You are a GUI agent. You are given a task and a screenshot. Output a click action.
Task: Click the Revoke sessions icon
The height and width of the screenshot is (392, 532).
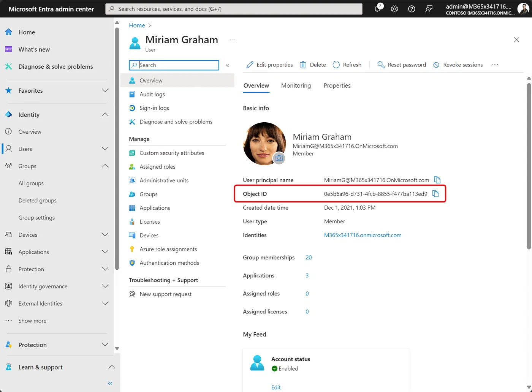tap(436, 65)
